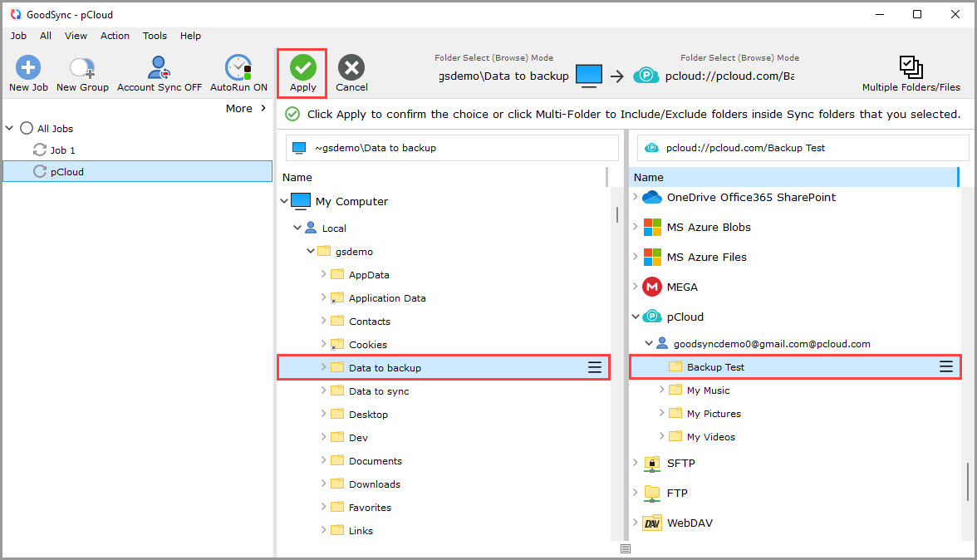Select the Cookies folder
977x560 pixels.
(x=367, y=345)
